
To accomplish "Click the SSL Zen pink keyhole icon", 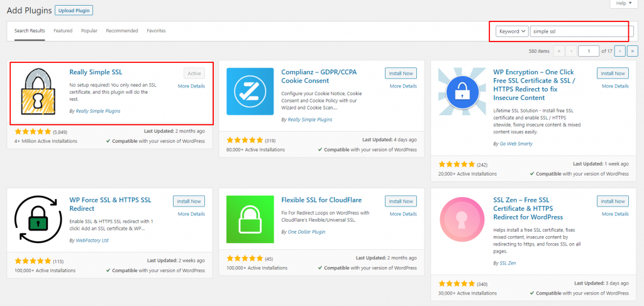I will coord(462,219).
